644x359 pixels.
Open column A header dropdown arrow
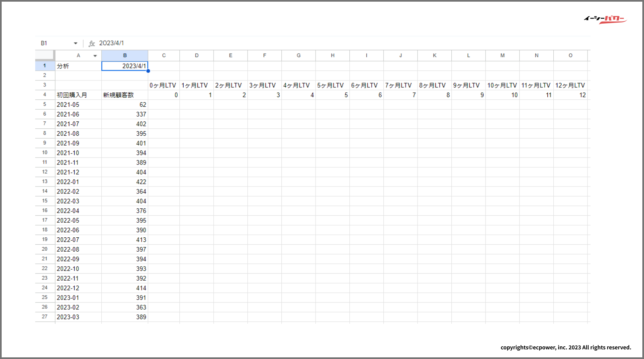95,56
